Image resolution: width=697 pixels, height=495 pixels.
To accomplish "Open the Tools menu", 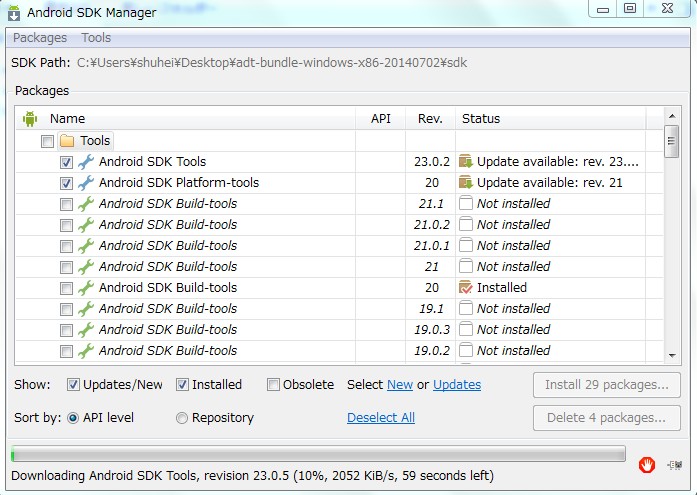I will (x=96, y=38).
